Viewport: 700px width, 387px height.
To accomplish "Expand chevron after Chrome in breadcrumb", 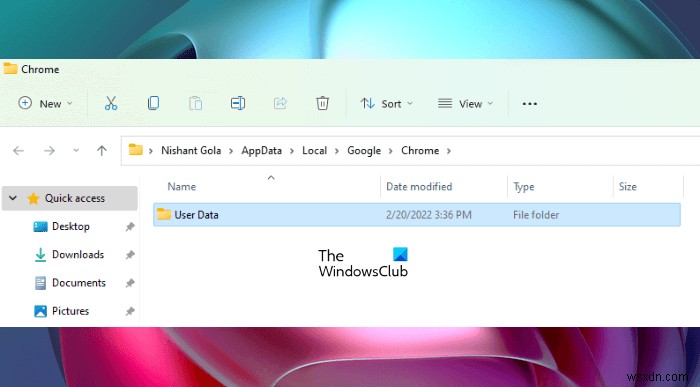I will pyautogui.click(x=449, y=151).
